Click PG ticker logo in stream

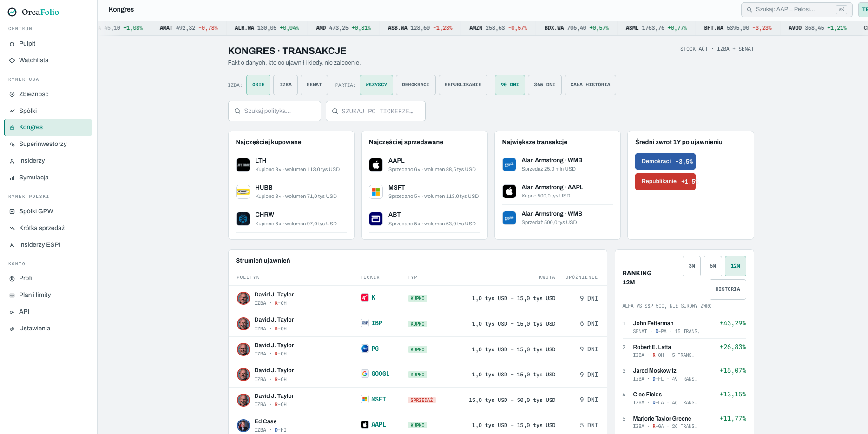pyautogui.click(x=365, y=349)
